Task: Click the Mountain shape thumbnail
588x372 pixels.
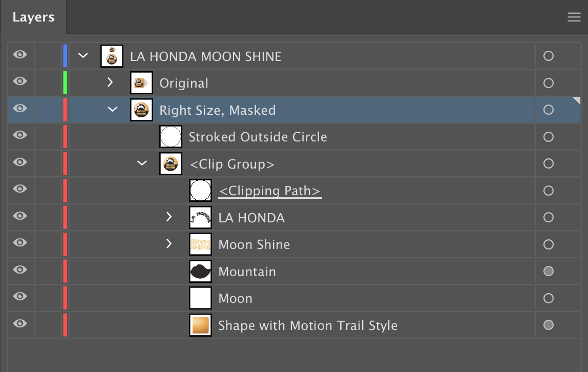Action: point(200,271)
